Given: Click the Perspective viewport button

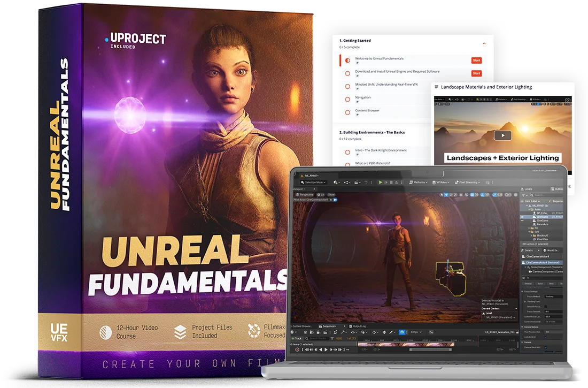Looking at the screenshot, I should coord(305,195).
